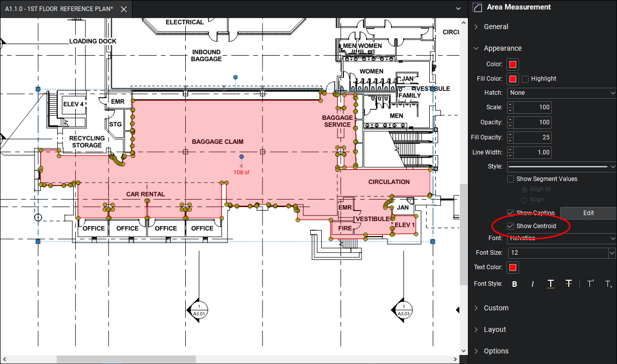Image resolution: width=617 pixels, height=364 pixels.
Task: Apply Subscript font style
Action: [x=608, y=284]
